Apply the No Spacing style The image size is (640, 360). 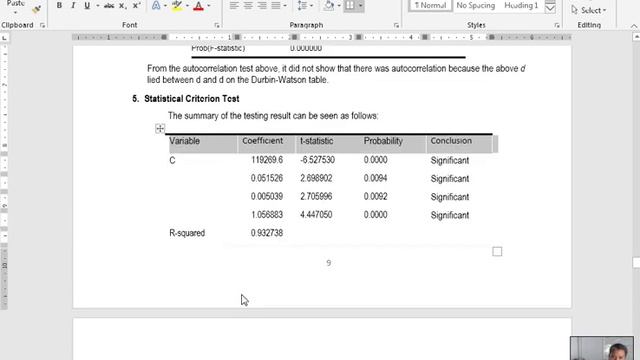coord(476,6)
